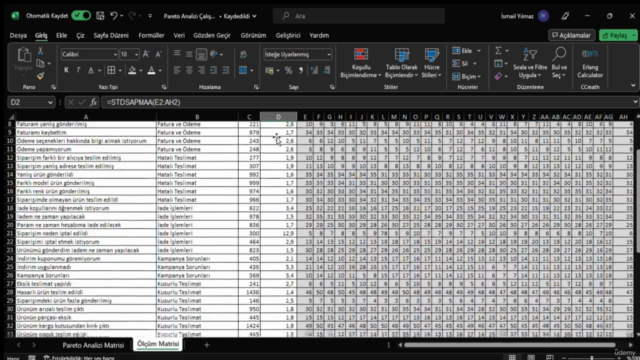Open Hücre Stilleri gallery
The image size is (640, 360).
431,63
